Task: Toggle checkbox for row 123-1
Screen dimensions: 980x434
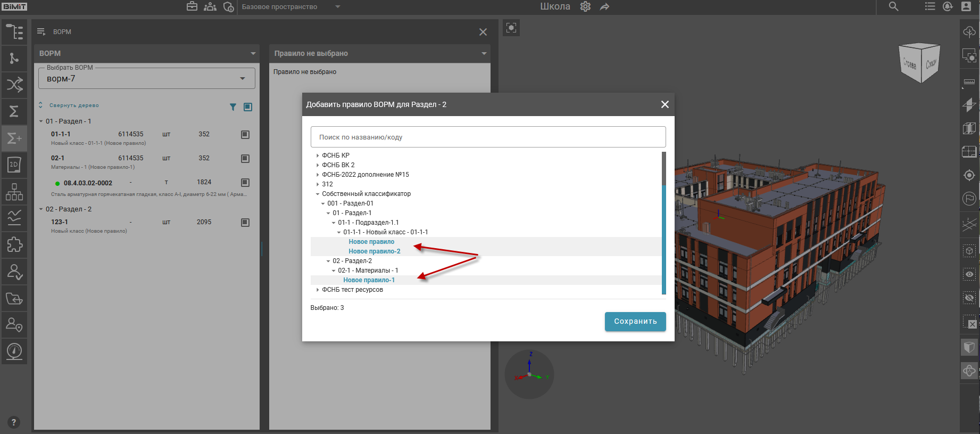Action: 245,223
